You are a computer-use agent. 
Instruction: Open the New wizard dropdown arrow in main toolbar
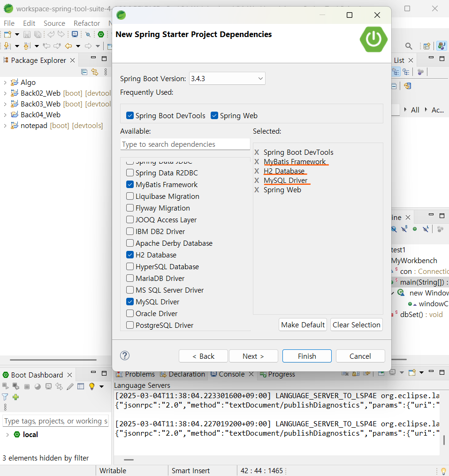click(x=17, y=34)
